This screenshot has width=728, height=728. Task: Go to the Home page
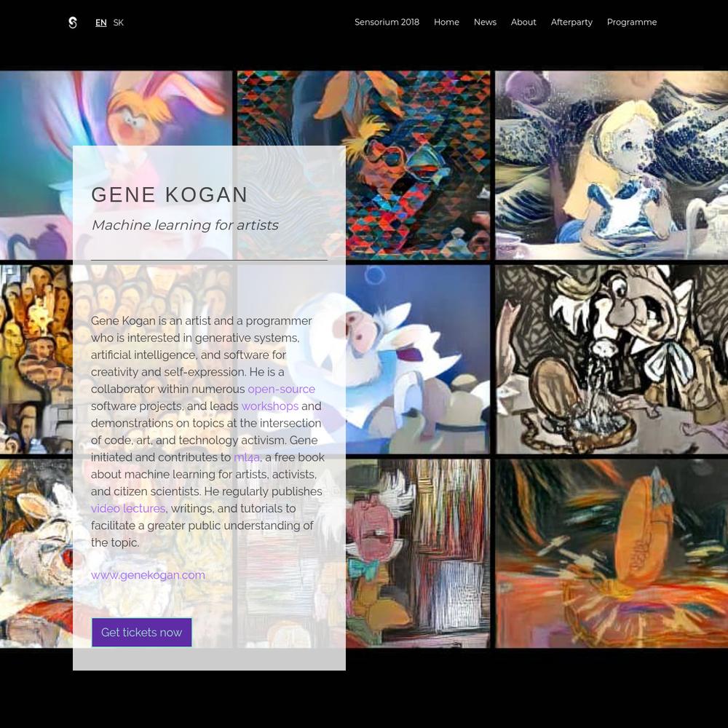pyautogui.click(x=446, y=22)
